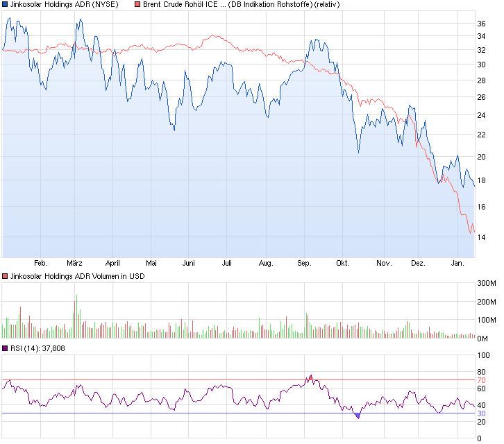The width and height of the screenshot is (504, 444).
Task: Click the price axis value 14
Action: click(481, 237)
